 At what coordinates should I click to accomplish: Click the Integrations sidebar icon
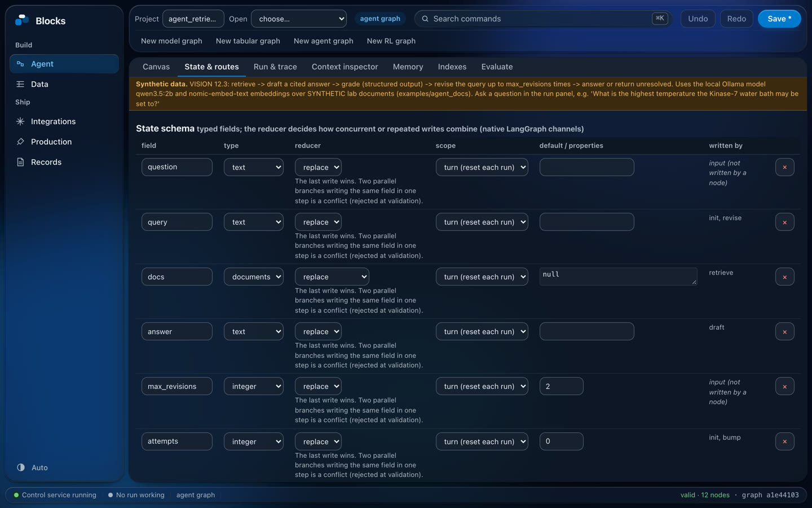point(20,121)
